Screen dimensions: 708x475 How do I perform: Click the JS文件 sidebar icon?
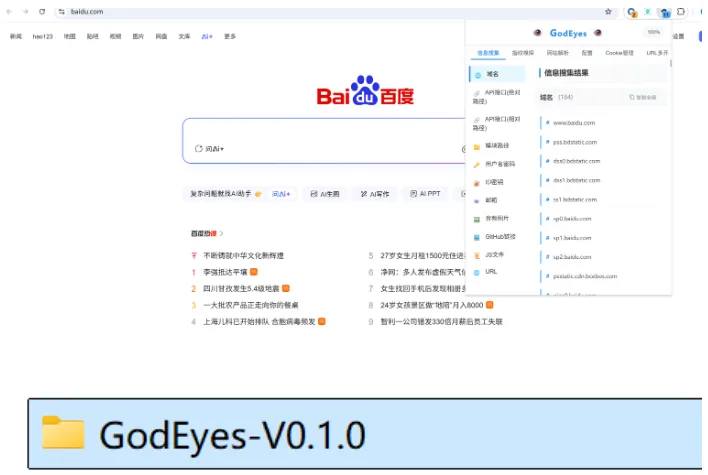(x=476, y=256)
